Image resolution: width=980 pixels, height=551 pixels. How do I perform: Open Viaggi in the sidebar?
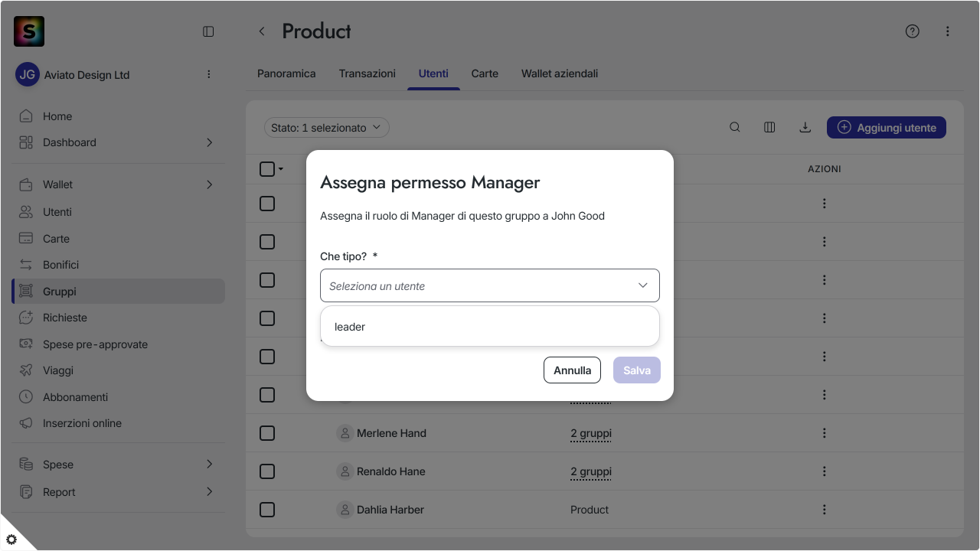[119, 370]
